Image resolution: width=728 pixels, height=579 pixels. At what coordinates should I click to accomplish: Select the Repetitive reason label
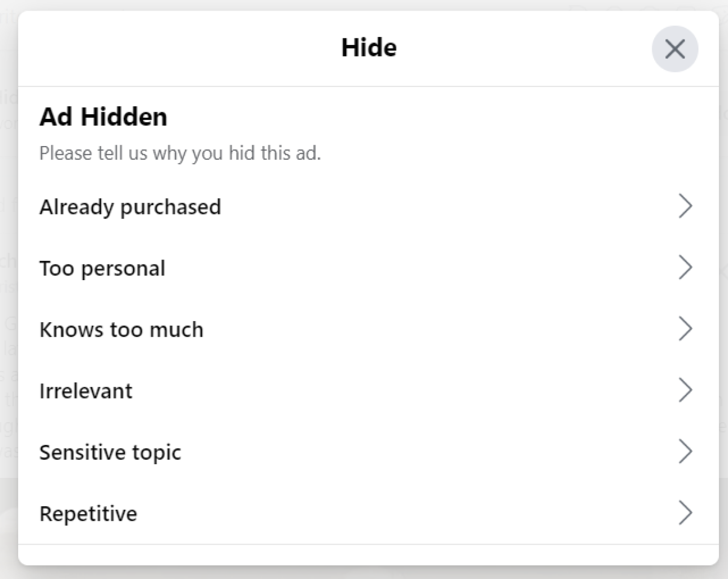point(88,514)
